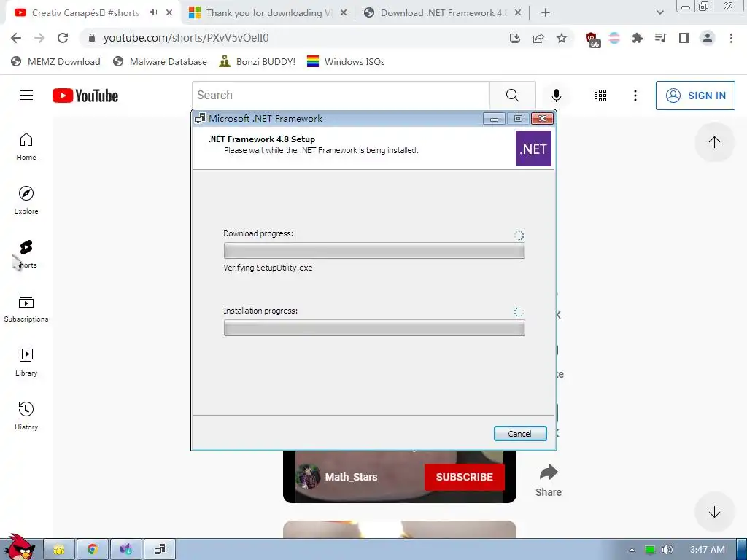Screen dimensions: 747x560
Task: Open Explore in the YouTube sidebar
Action: coord(26,201)
